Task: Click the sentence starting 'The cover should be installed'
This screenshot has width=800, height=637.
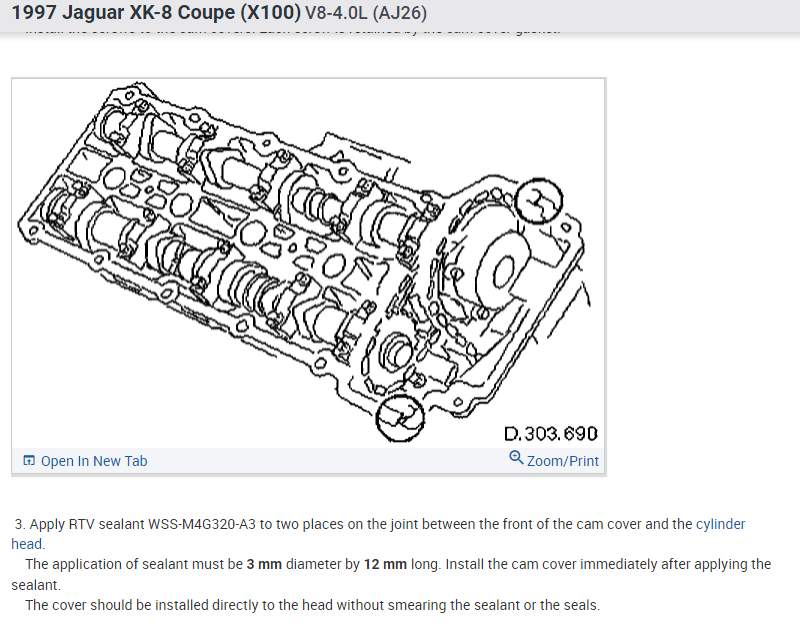Action: (x=313, y=605)
